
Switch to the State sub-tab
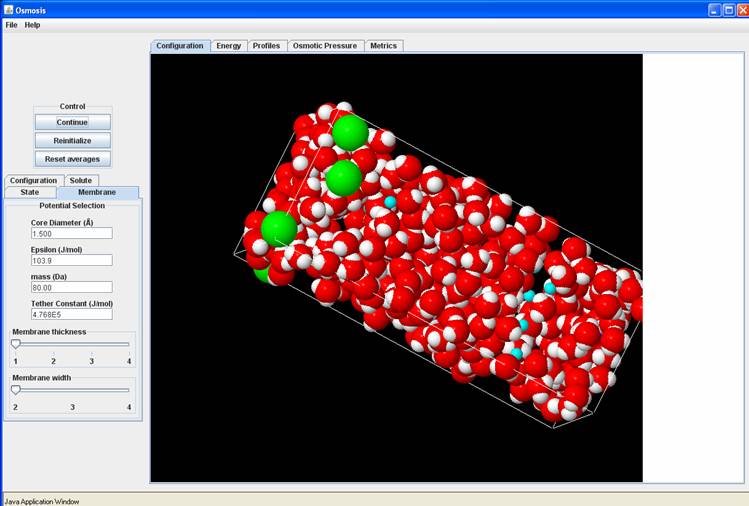(30, 192)
